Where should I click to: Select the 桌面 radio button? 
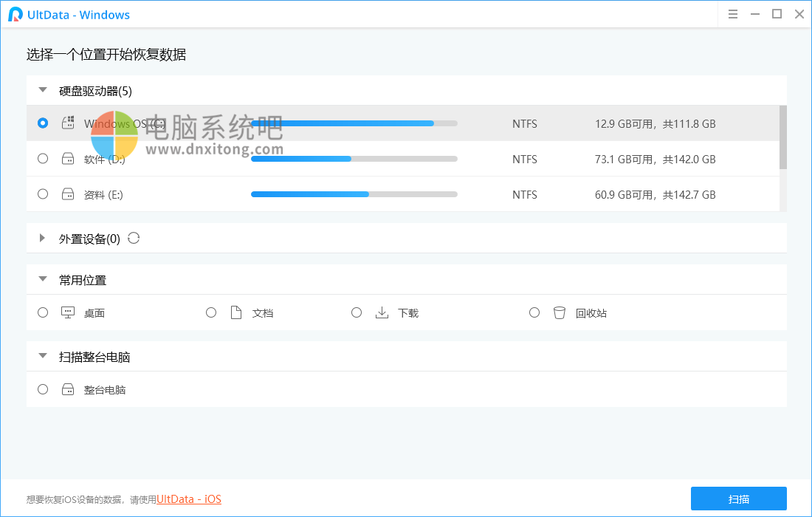coord(43,312)
